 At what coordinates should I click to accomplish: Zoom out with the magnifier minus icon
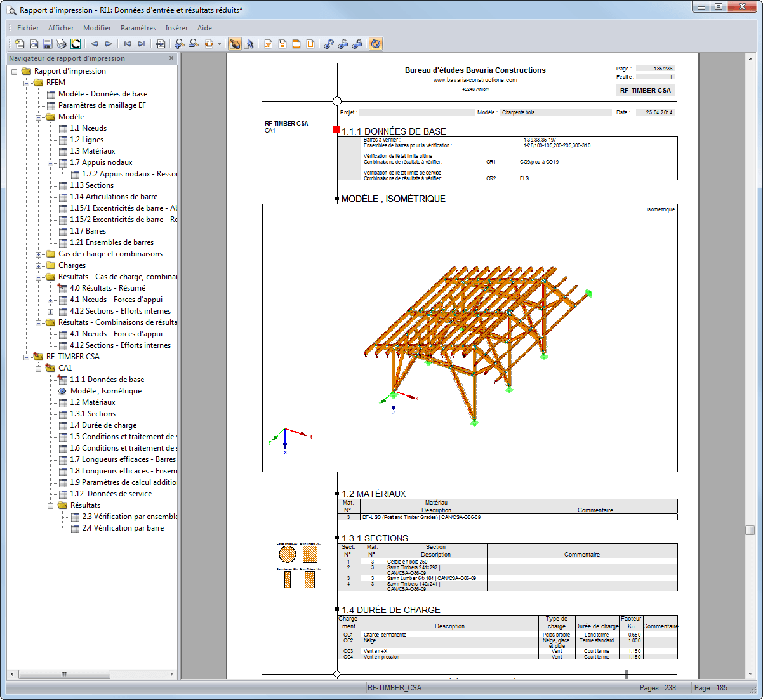[194, 44]
